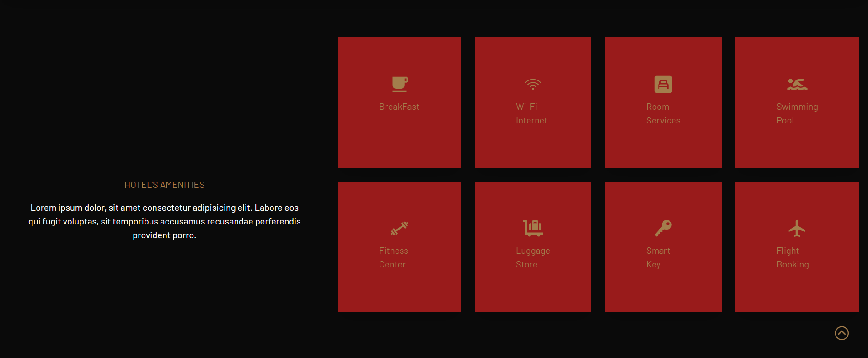Click the luggage cart icon
This screenshot has width=868, height=358.
click(x=533, y=228)
